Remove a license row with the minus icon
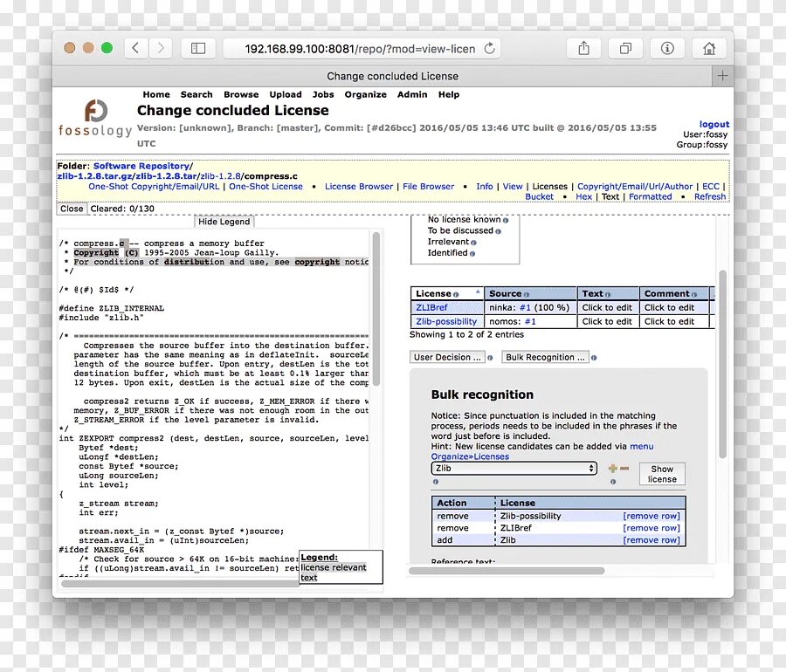This screenshot has height=672, width=786. pyautogui.click(x=624, y=469)
